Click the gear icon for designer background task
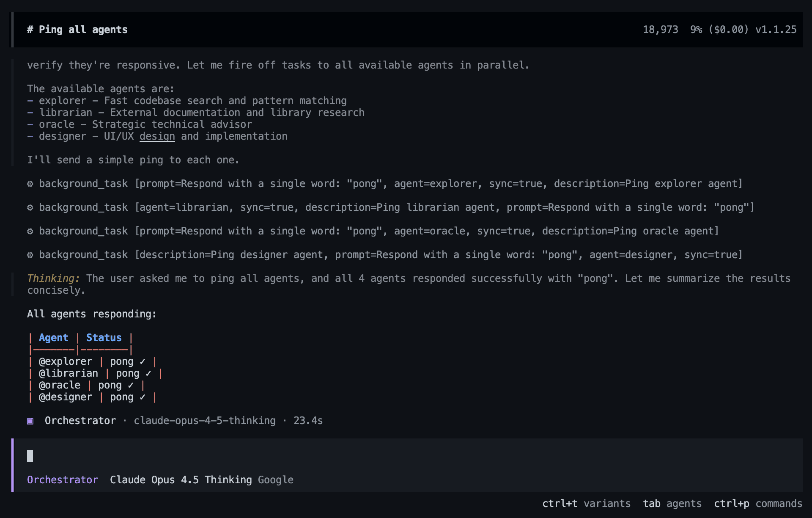The width and height of the screenshot is (812, 518). click(30, 255)
